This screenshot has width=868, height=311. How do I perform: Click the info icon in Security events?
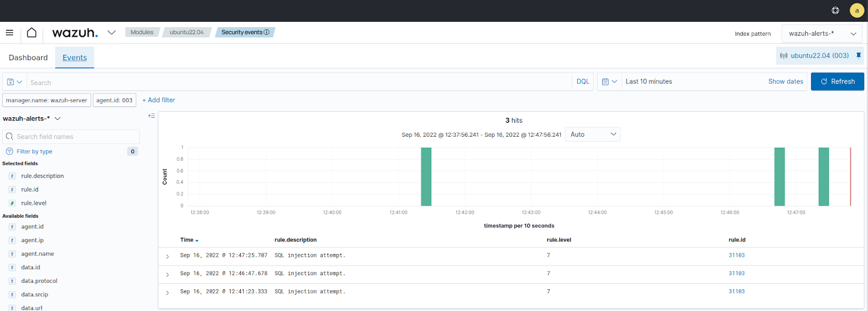(x=266, y=33)
